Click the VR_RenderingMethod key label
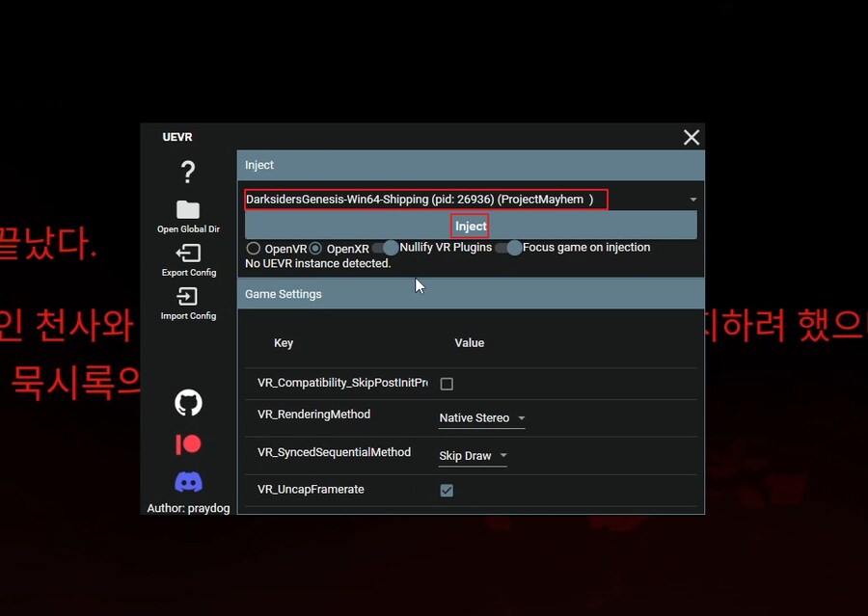Screen dimensions: 868x616 [313, 414]
